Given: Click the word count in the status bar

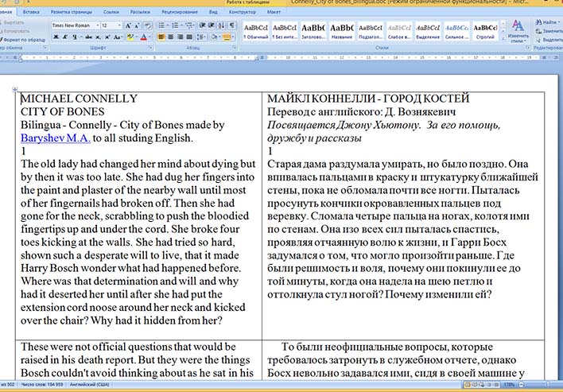Looking at the screenshot, I should pos(41,385).
